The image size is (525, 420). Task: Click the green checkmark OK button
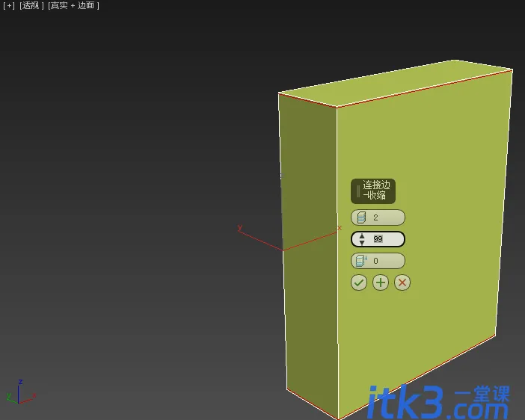coord(358,282)
